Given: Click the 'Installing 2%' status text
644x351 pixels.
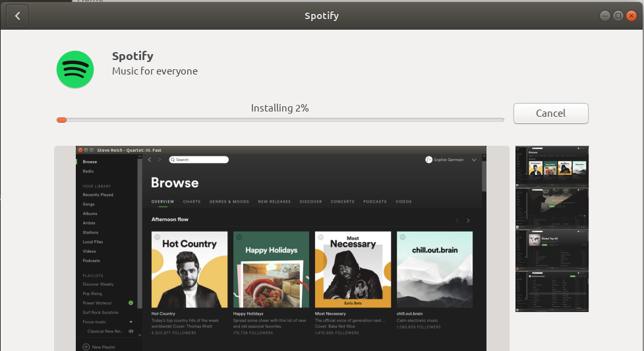Looking at the screenshot, I should tap(279, 108).
